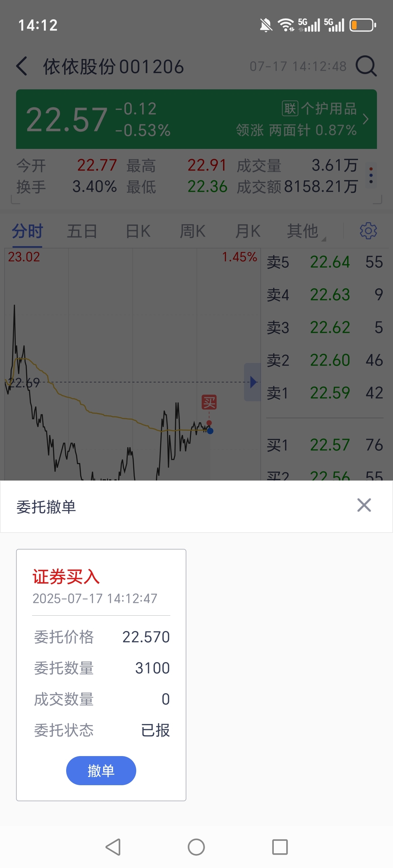393x868 pixels.
Task: Switch to 五日 chart tab
Action: [82, 231]
